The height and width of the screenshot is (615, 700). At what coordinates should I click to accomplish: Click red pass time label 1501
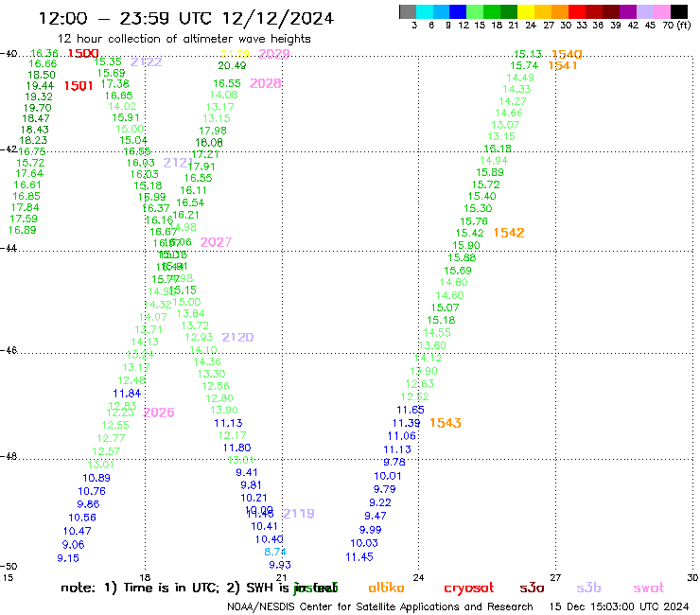click(x=79, y=86)
